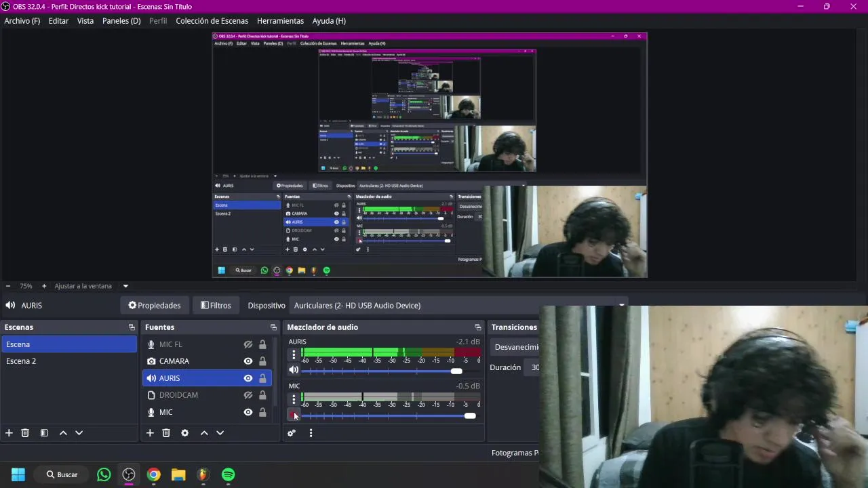Open audio mixer options menu at bottom
The image size is (868, 488).
[311, 433]
